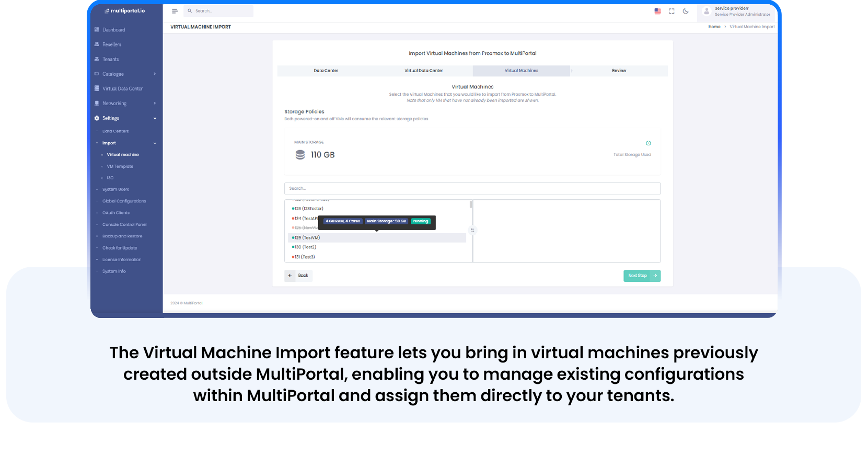Select Virtual machine import submenu item
This screenshot has height=466, width=868.
(x=123, y=155)
